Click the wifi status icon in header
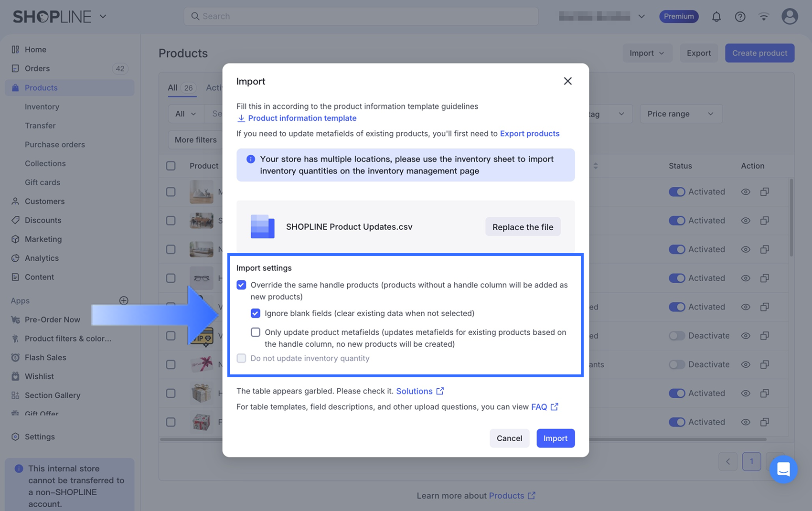812x511 pixels. click(764, 17)
